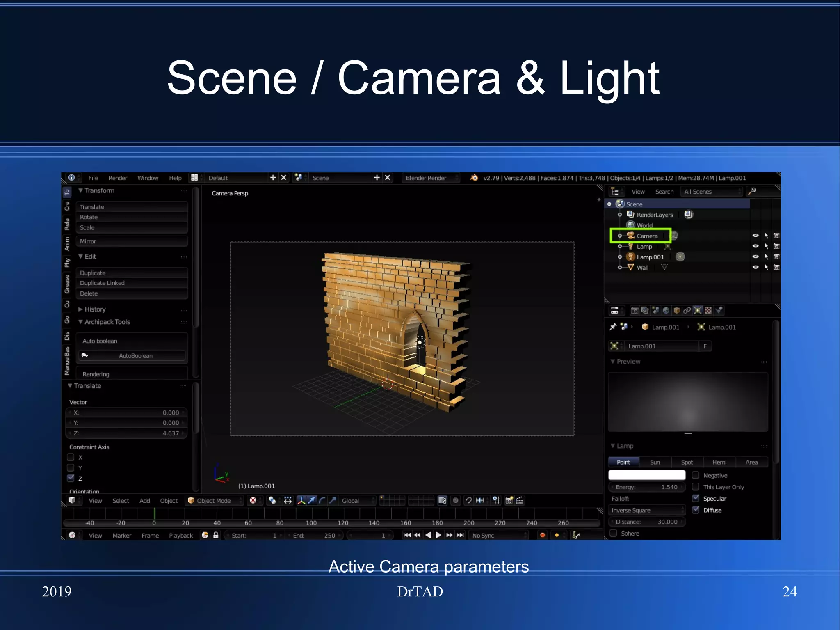Click the white lamp color swatch
The width and height of the screenshot is (840, 630).
click(x=646, y=475)
